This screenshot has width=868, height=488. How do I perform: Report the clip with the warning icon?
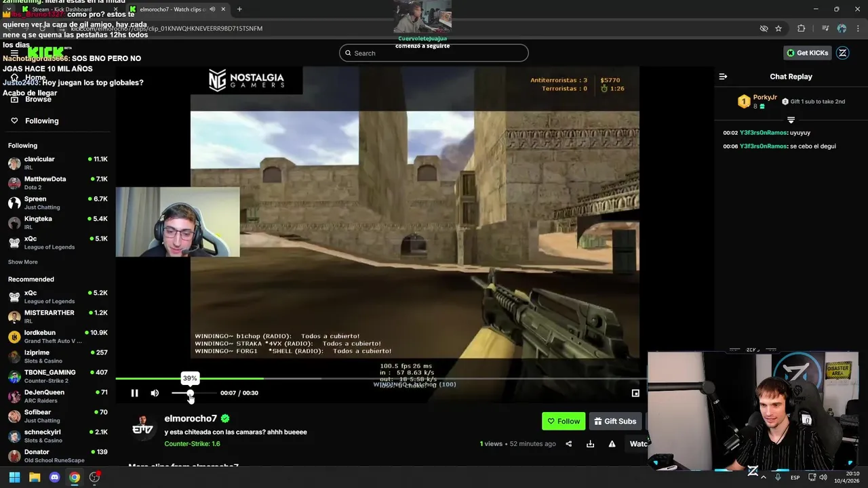point(612,444)
